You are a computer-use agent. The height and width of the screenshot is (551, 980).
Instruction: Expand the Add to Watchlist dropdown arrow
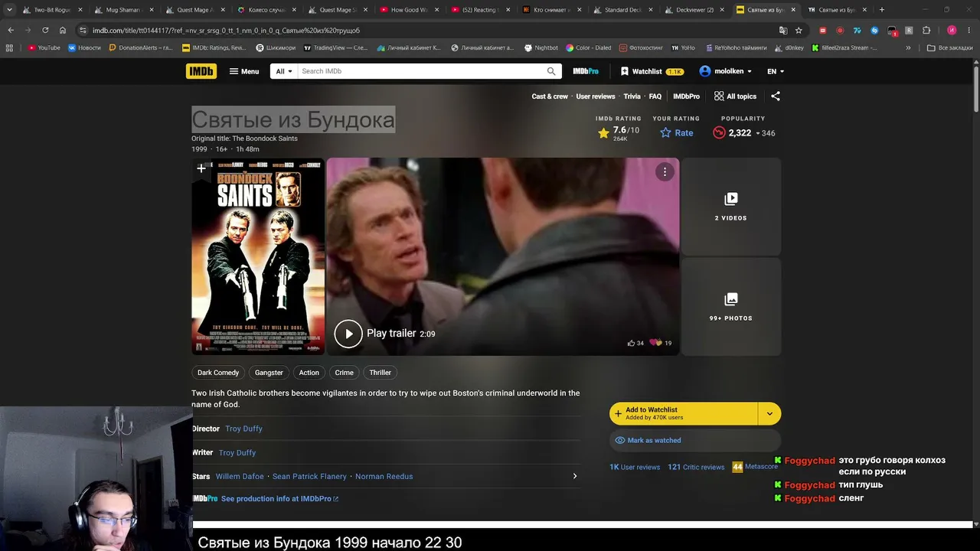point(769,414)
